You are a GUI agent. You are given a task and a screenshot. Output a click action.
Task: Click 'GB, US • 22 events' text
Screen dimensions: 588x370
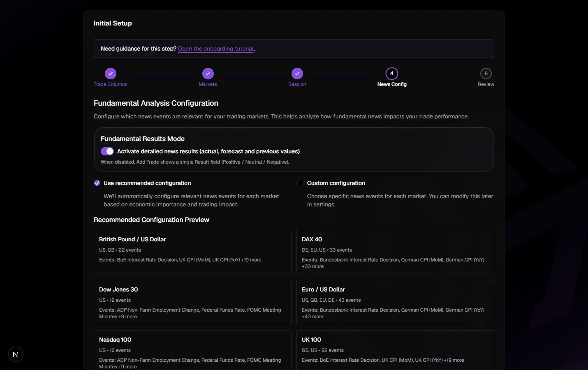pos(323,350)
